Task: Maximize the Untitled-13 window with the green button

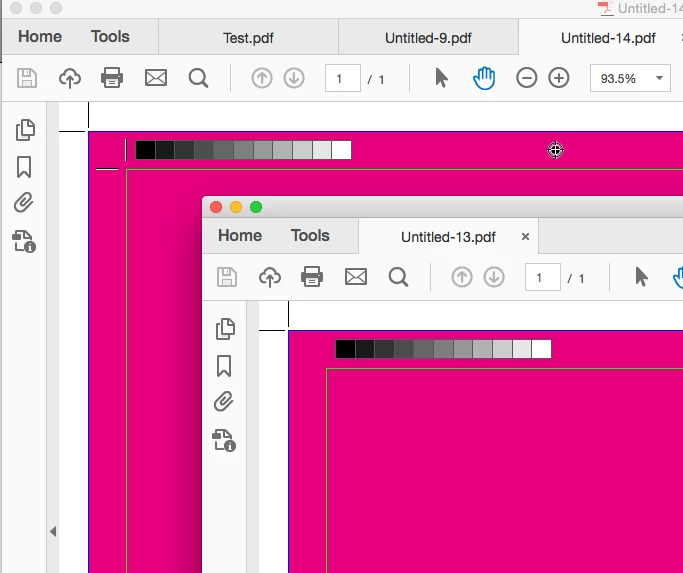Action: coord(256,207)
